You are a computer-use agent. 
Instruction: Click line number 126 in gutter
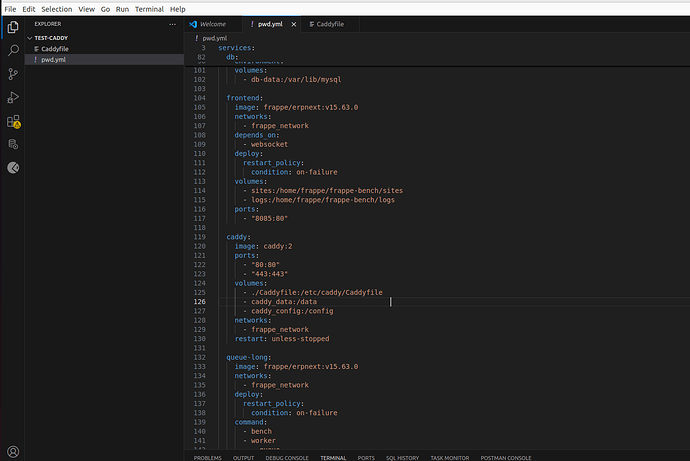(199, 302)
